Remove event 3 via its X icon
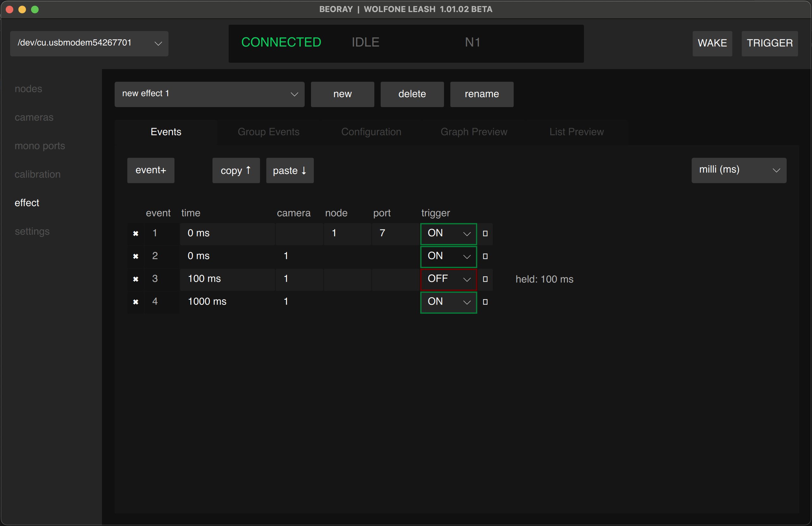Screen dimensions: 812x526 click(x=136, y=279)
